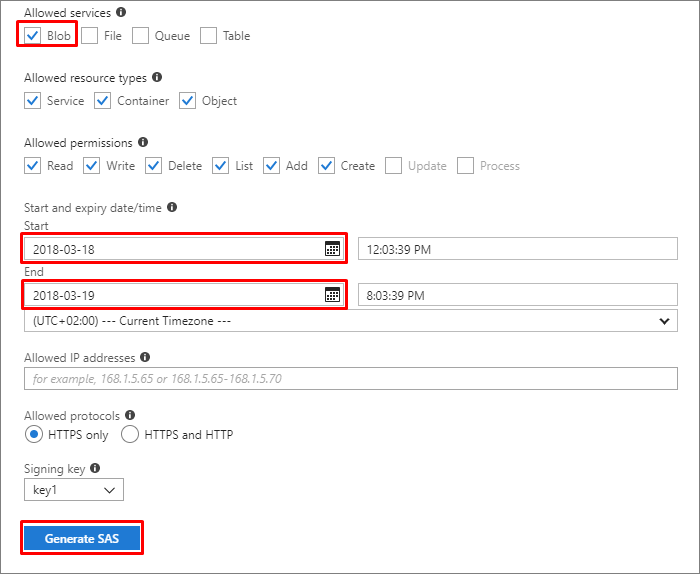Open the info icon beside Allowed permissions
This screenshot has height=574, width=700.
click(x=143, y=142)
